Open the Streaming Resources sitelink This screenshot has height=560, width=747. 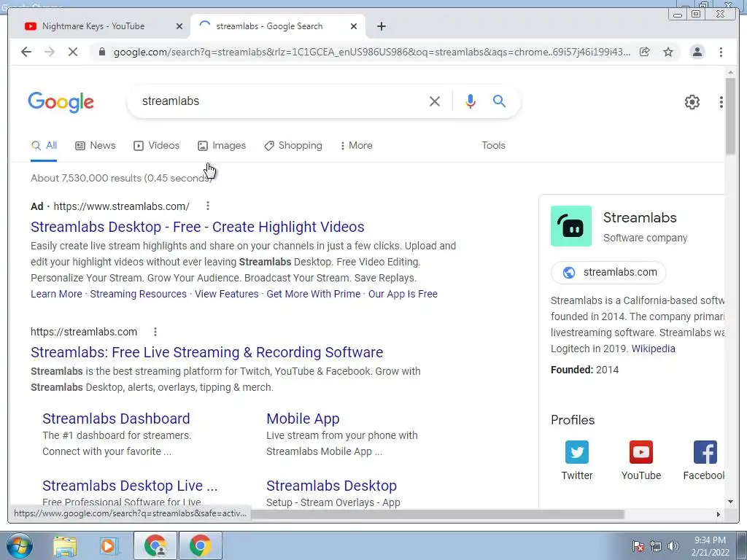click(x=138, y=295)
